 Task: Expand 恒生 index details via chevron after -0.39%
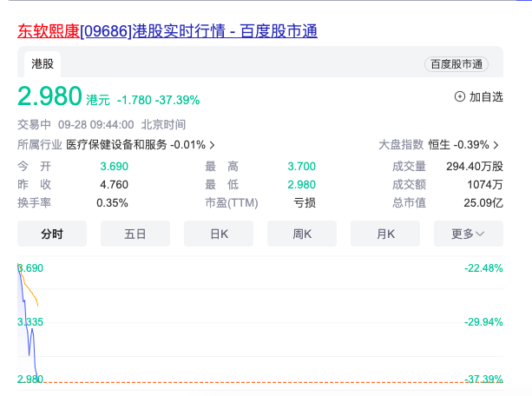[496, 144]
